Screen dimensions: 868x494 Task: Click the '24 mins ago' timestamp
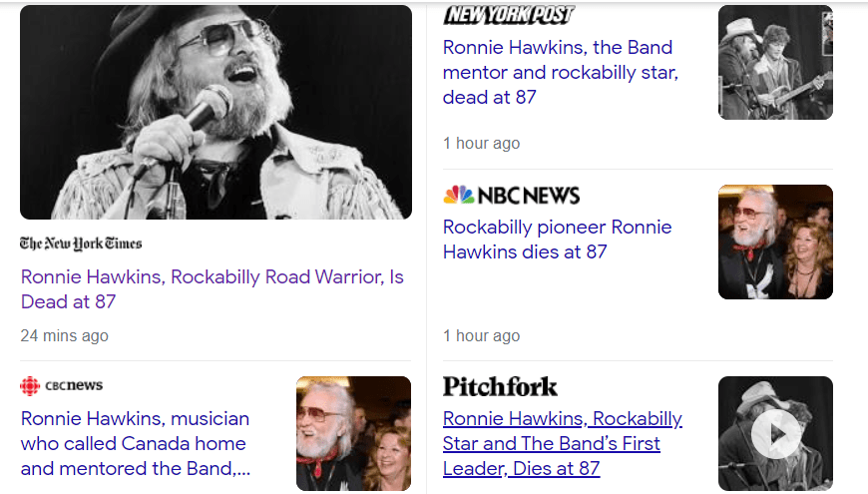[65, 335]
